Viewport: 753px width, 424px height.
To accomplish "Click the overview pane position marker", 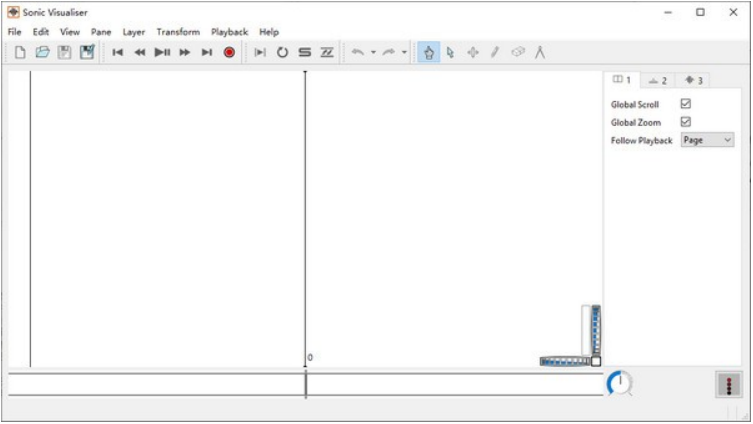I will [x=305, y=385].
